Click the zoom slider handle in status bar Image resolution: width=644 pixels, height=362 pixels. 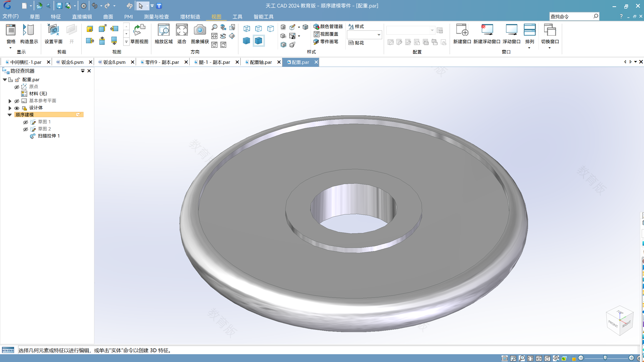point(605,358)
